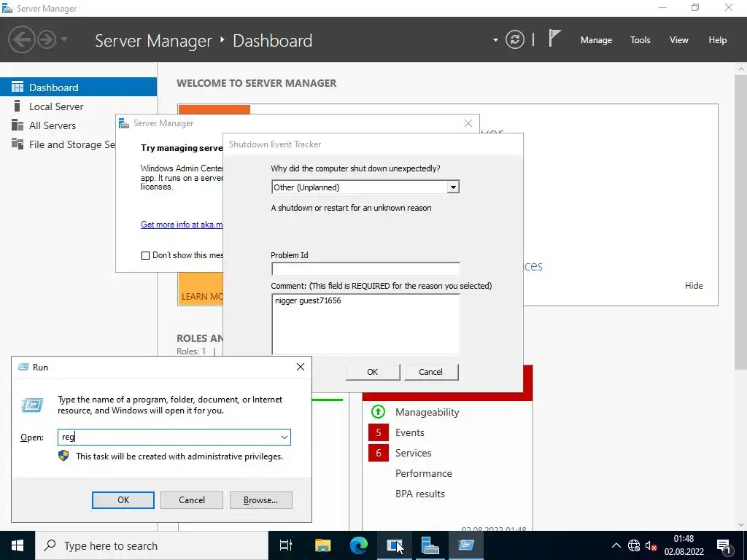The image size is (747, 560).
Task: Open the dropdown arrow left of Refresh icon
Action: coord(495,40)
